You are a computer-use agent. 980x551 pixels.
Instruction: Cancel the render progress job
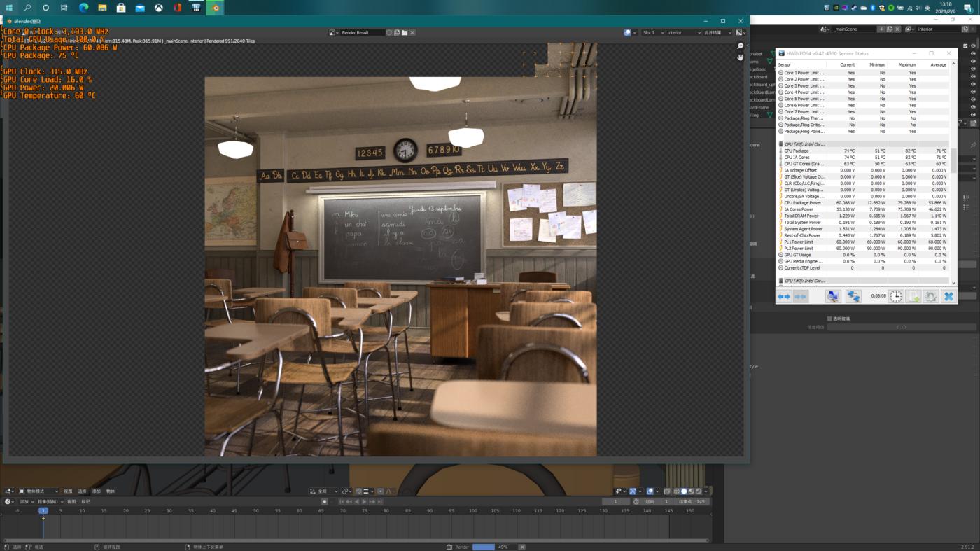[521, 547]
